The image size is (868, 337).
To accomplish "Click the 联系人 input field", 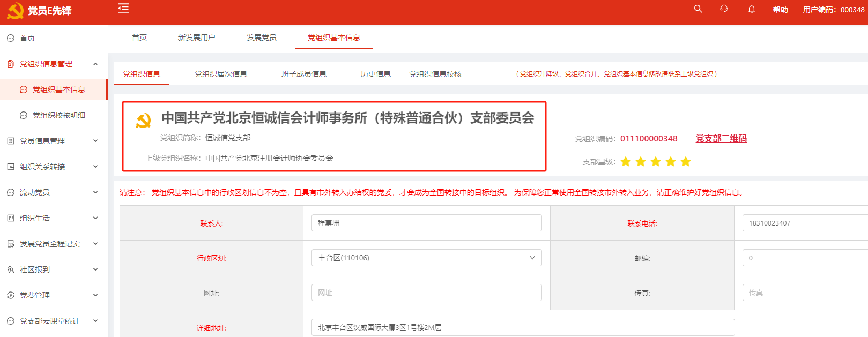I will (x=426, y=223).
